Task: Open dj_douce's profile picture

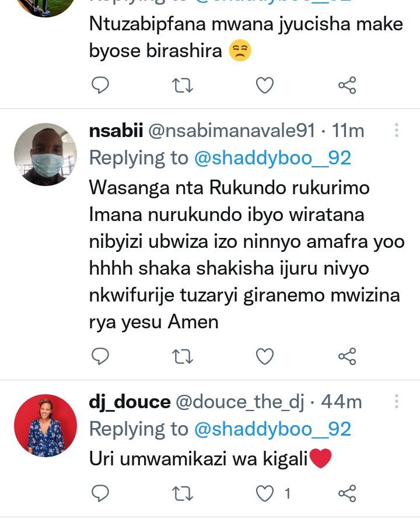Action: [45, 426]
